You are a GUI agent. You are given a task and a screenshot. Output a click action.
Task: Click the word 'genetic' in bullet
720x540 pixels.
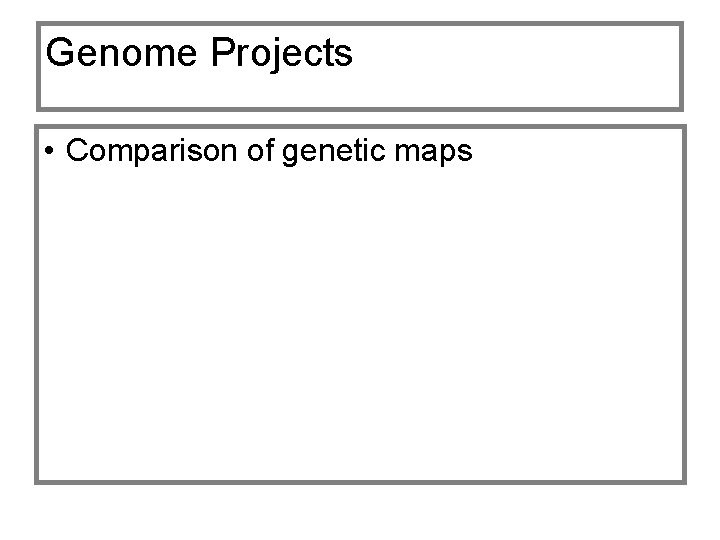point(334,152)
